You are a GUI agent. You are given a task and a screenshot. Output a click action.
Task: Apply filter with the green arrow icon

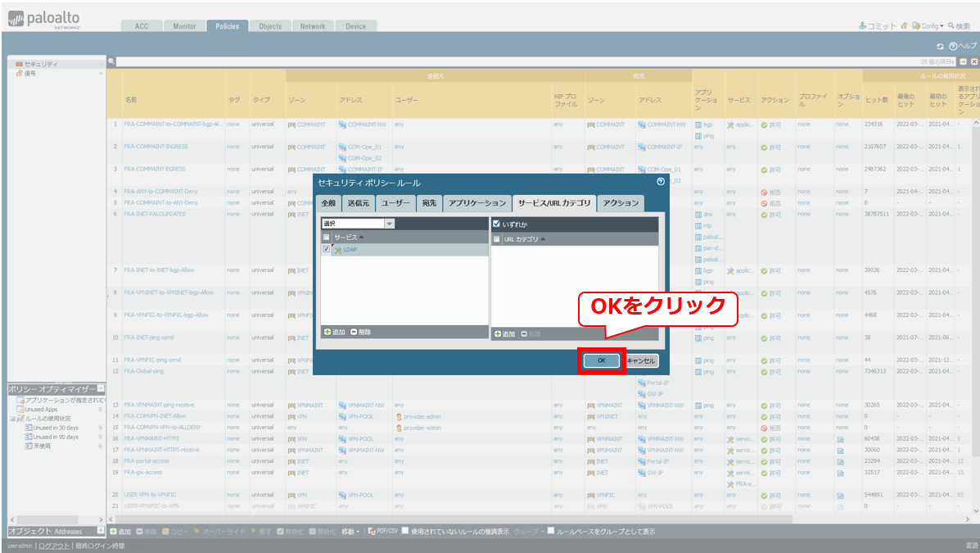point(963,61)
